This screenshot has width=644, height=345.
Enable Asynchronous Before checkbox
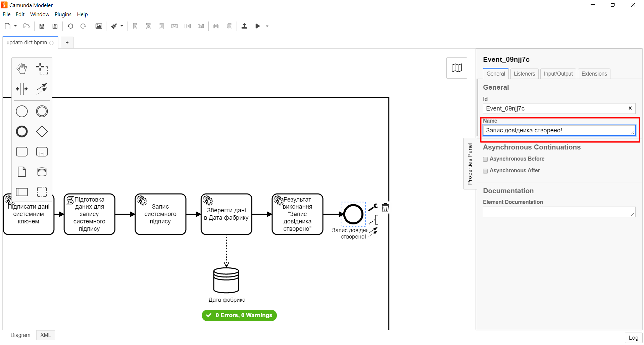click(485, 159)
